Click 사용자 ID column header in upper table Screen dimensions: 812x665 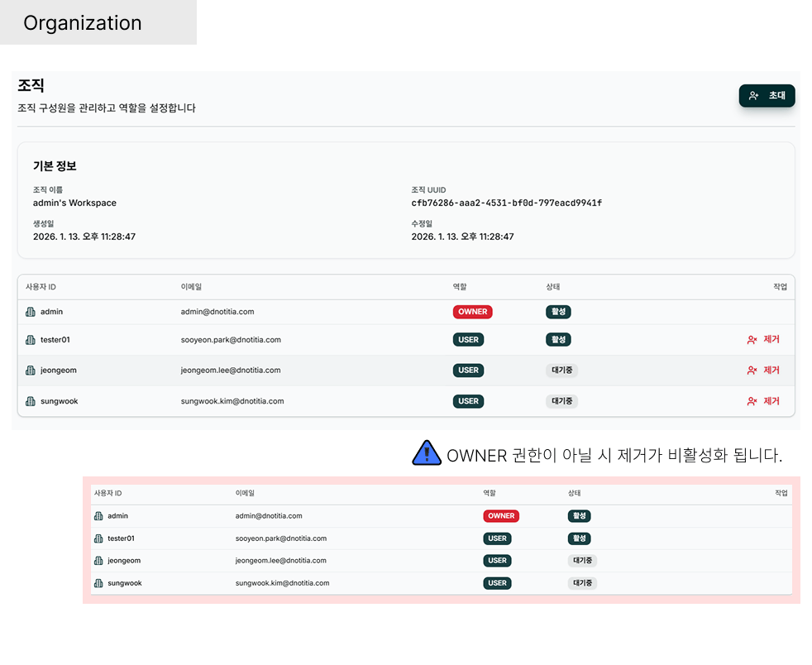(x=41, y=287)
